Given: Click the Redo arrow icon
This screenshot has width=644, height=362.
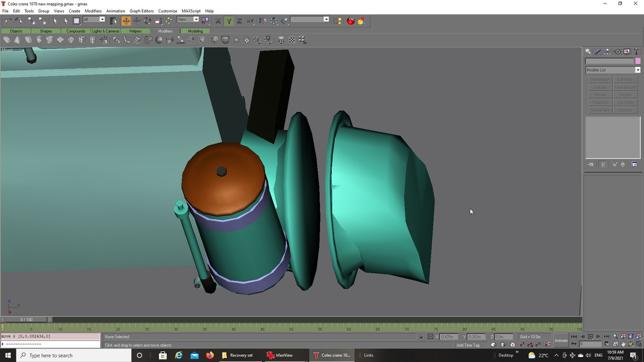Looking at the screenshot, I should [x=19, y=21].
